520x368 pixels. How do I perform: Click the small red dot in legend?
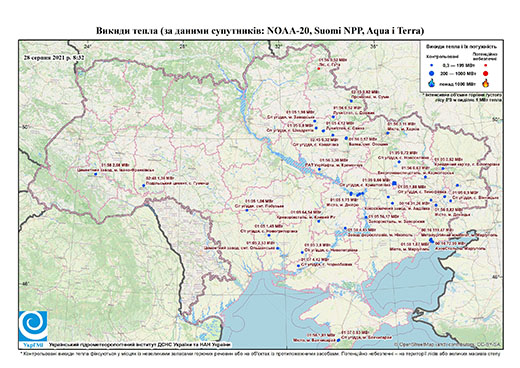click(x=485, y=66)
